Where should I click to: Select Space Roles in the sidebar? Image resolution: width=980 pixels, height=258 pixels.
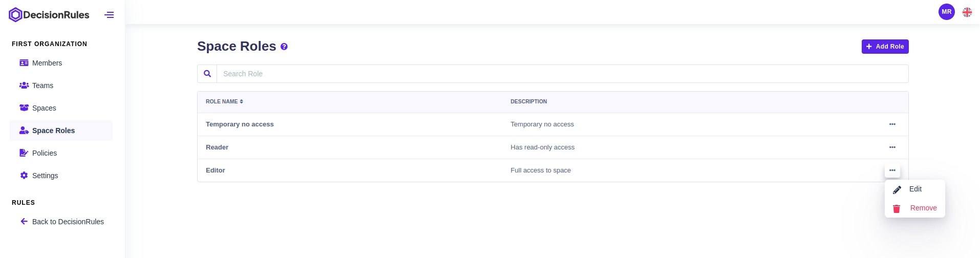[x=53, y=131]
